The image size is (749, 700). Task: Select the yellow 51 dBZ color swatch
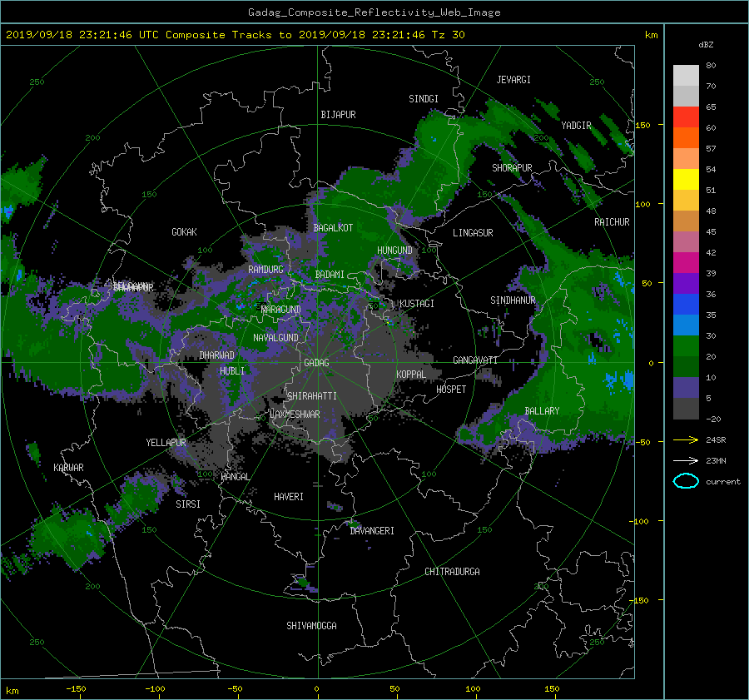pyautogui.click(x=686, y=180)
